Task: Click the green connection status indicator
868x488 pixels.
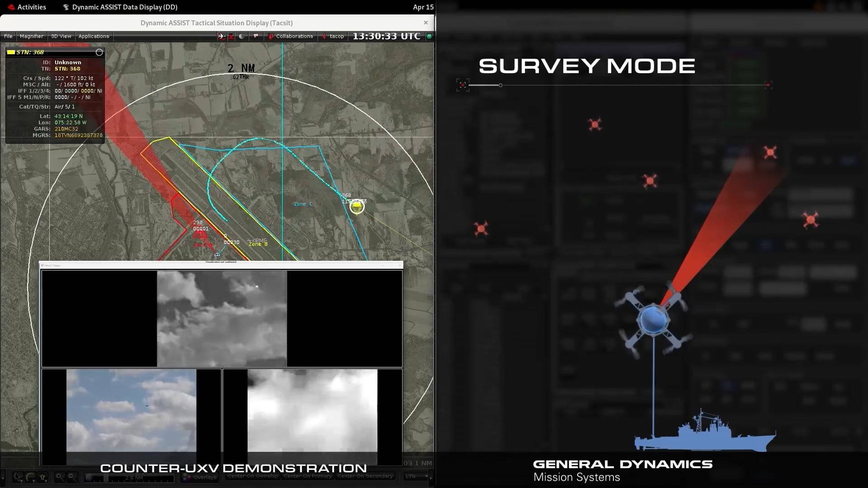Action: 430,36
